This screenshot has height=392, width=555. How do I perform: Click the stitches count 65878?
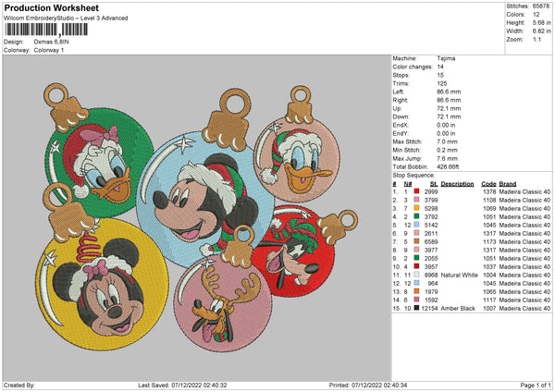tap(541, 6)
